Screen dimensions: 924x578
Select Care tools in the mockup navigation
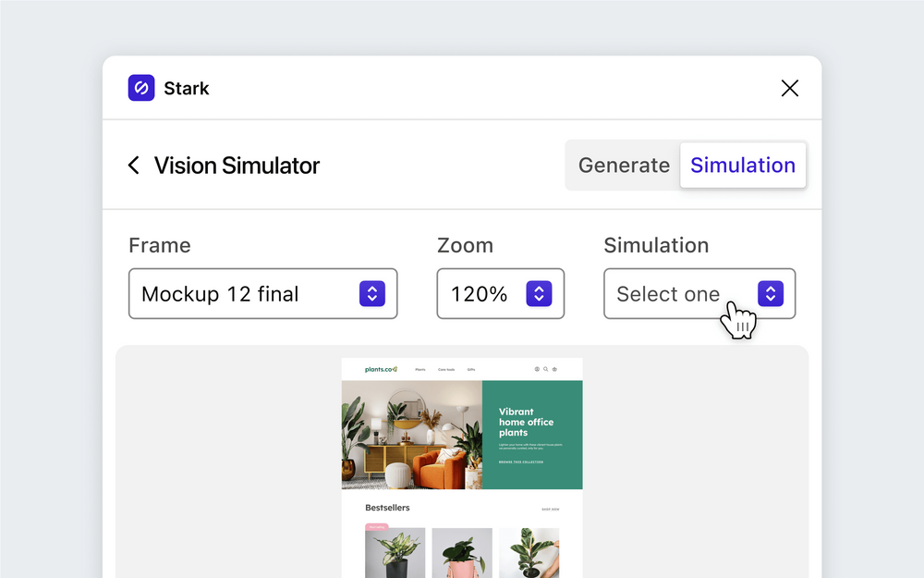tap(447, 368)
